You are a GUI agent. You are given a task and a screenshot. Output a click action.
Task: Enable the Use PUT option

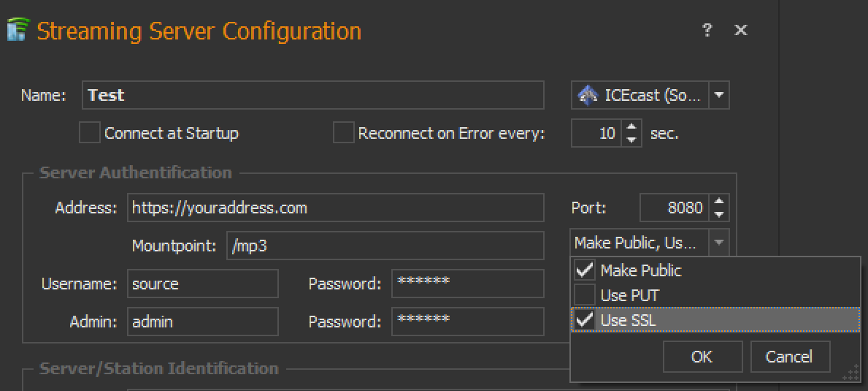click(585, 295)
